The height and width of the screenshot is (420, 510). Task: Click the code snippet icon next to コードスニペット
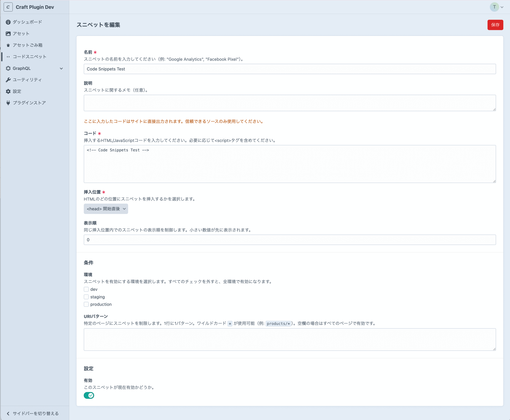[x=8, y=57]
